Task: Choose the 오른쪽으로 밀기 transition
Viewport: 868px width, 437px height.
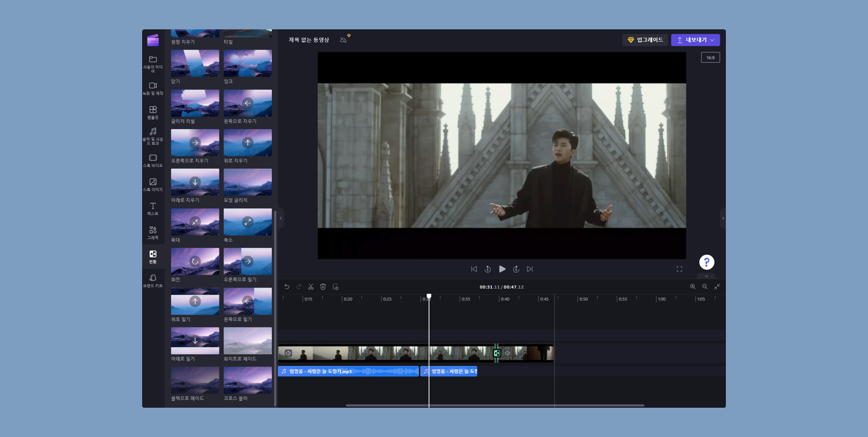Action: click(x=248, y=261)
